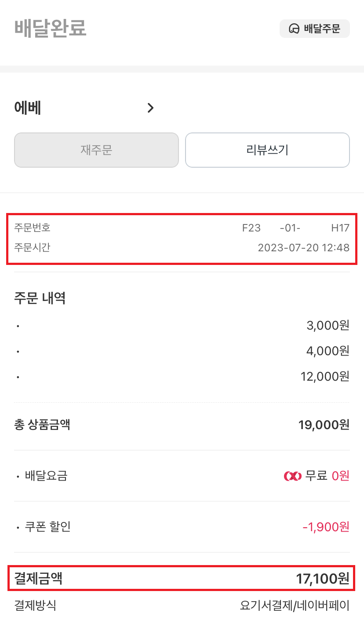Image resolution: width=364 pixels, height=628 pixels.
Task: Tap the 리뷰쓰기 write review button
Action: click(x=267, y=150)
